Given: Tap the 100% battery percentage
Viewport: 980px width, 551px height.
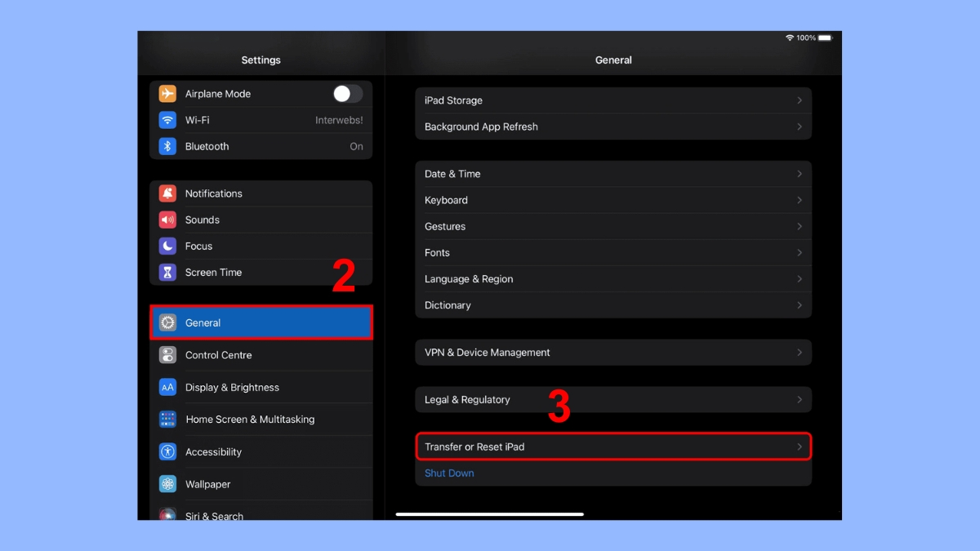Looking at the screenshot, I should click(x=806, y=38).
